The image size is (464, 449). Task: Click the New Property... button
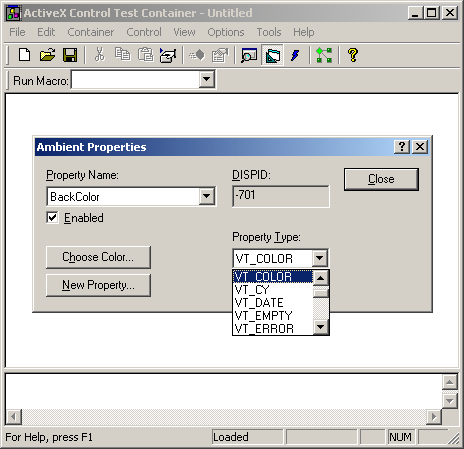(x=98, y=285)
